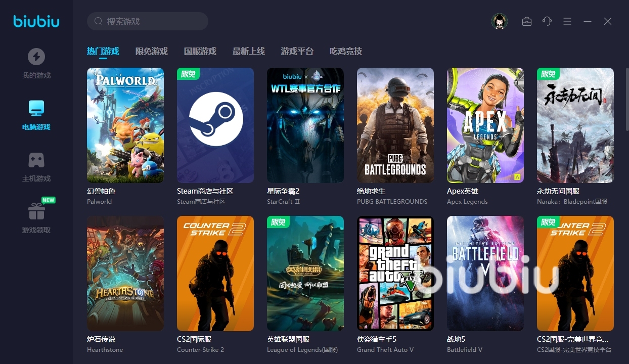
Task: Click the Apex英雄 title text
Action: [463, 191]
